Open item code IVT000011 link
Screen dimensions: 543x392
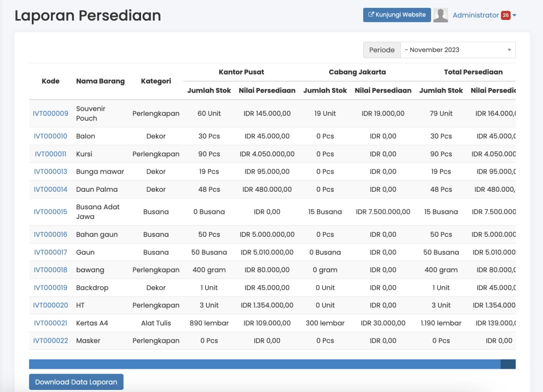click(50, 154)
